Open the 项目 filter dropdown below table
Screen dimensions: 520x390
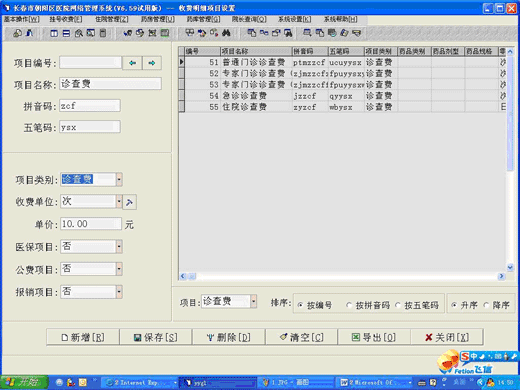click(254, 302)
